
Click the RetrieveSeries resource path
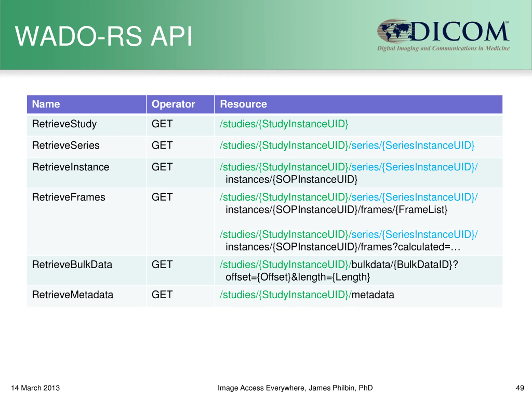[347, 146]
